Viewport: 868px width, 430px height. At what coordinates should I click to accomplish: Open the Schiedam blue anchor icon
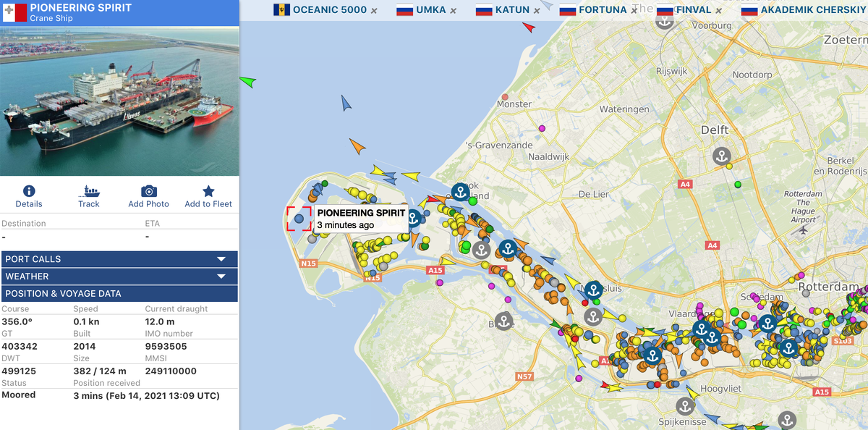point(767,324)
